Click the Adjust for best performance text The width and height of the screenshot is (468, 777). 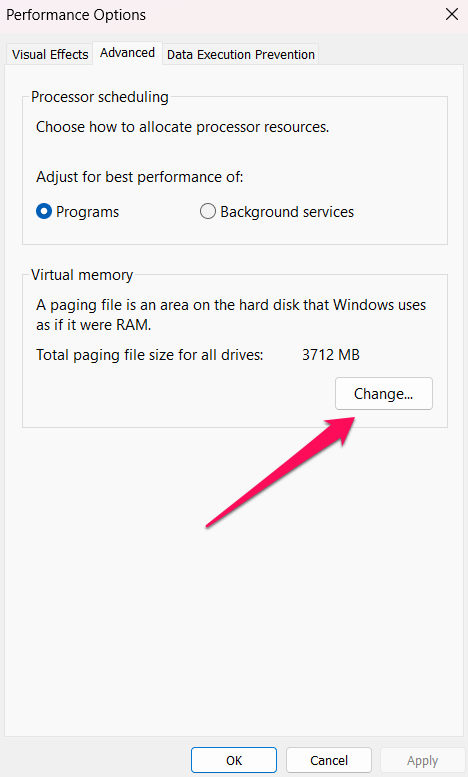[x=140, y=177]
